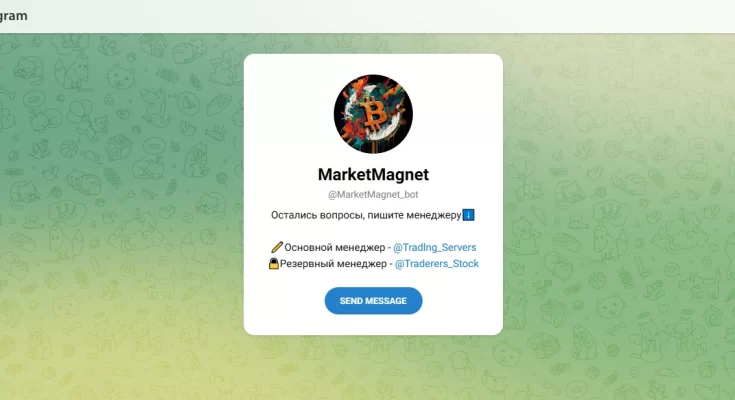Click the white header bar at the top
The height and width of the screenshot is (400, 735).
click(x=368, y=16)
